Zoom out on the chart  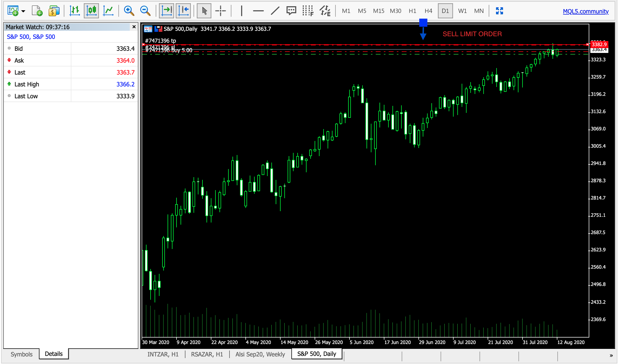pos(145,11)
